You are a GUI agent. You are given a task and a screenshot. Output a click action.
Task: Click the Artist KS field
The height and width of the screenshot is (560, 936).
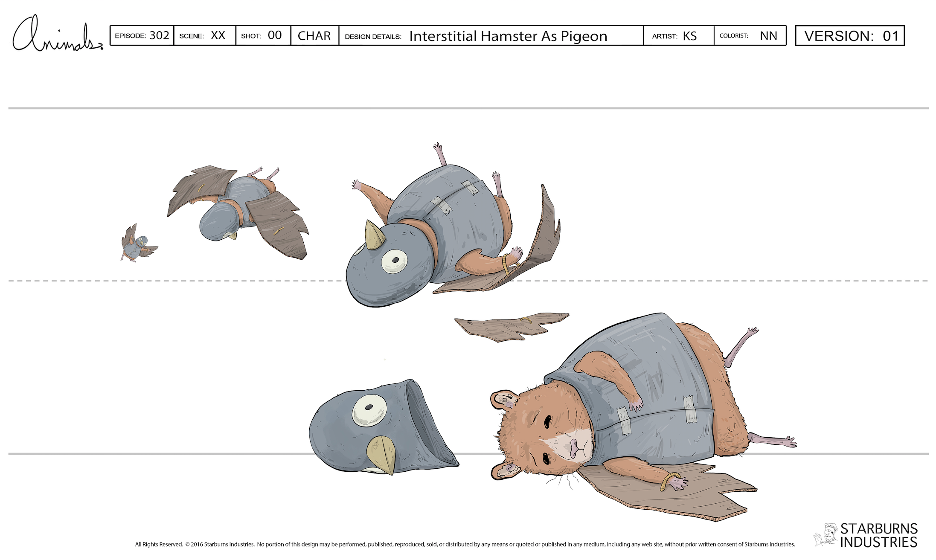tap(677, 35)
